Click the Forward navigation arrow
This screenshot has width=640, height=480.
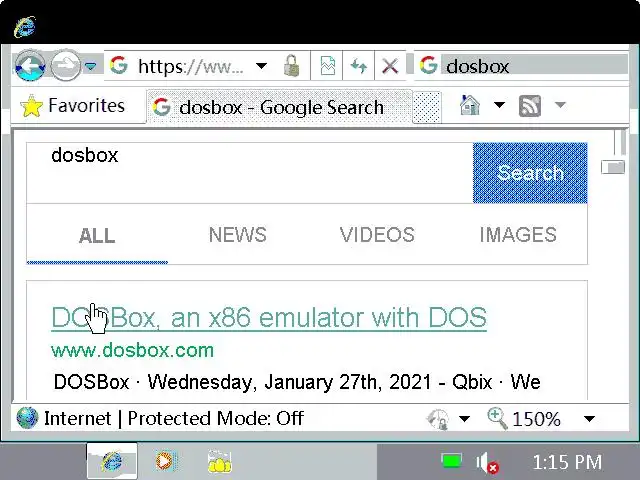coord(65,66)
